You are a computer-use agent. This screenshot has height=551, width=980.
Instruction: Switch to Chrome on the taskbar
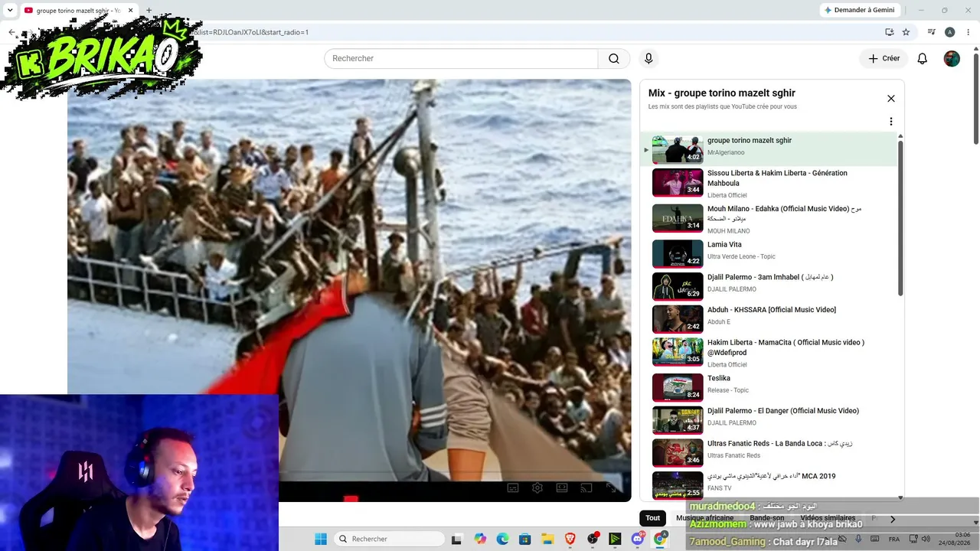(660, 539)
